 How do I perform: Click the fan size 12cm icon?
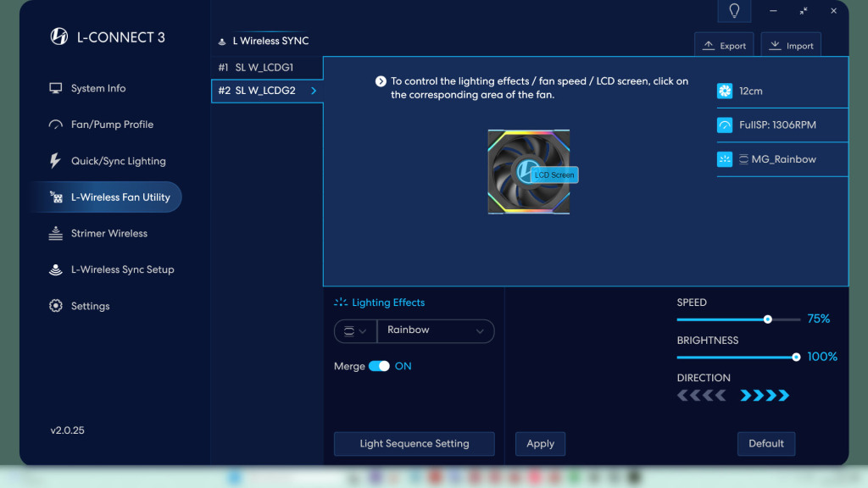coord(725,91)
